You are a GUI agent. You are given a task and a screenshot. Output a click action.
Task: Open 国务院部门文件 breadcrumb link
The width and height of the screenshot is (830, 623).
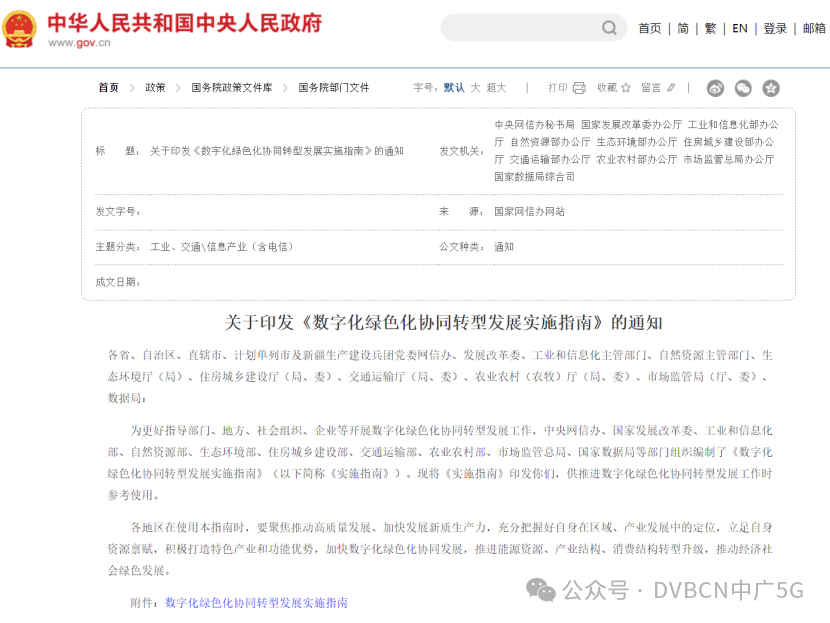(334, 88)
